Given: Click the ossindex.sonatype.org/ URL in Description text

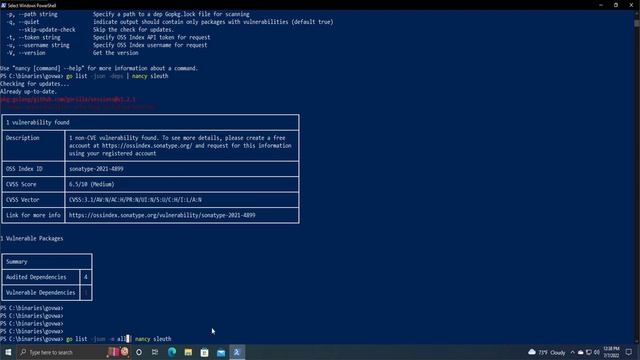Looking at the screenshot, I should pyautogui.click(x=147, y=146).
